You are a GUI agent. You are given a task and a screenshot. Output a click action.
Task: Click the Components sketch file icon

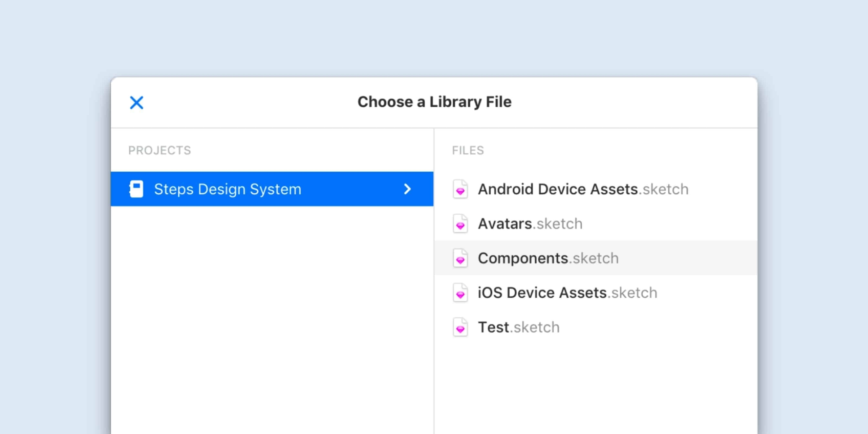tap(460, 259)
